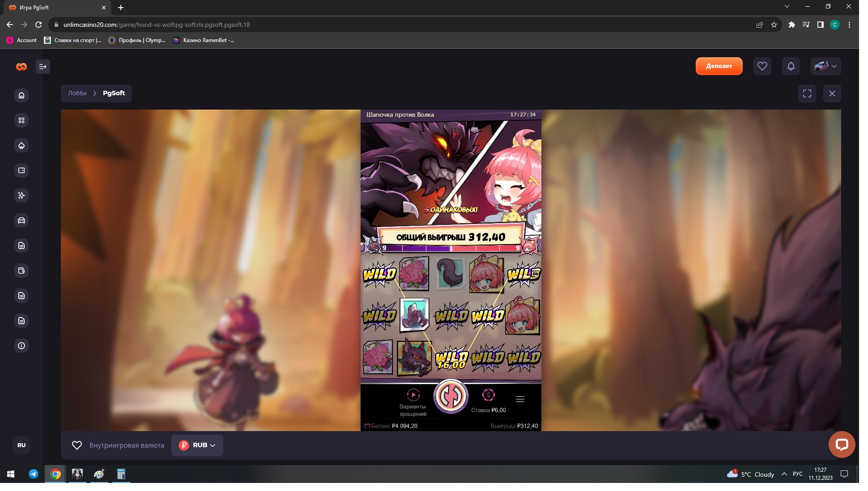Open the live chat support bubble
Screen dimensions: 868x491
pos(841,444)
